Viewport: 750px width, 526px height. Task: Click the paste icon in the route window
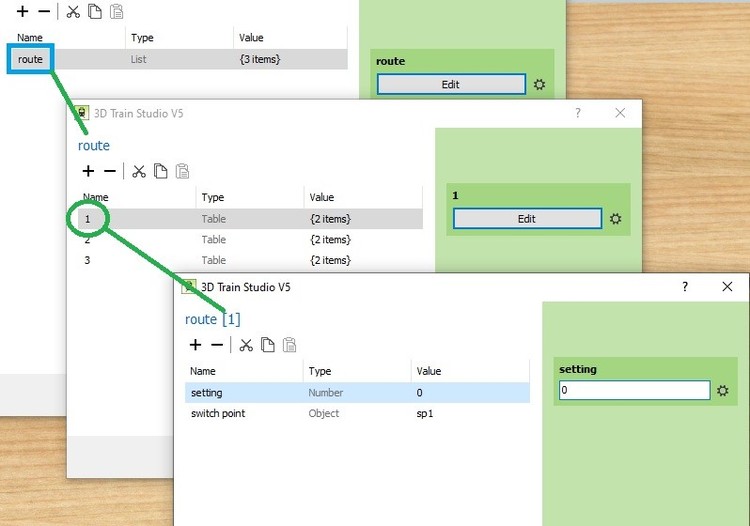click(182, 171)
